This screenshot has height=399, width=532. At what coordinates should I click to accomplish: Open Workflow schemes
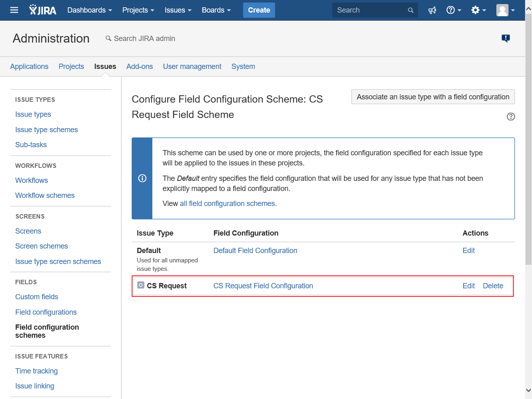coord(45,195)
